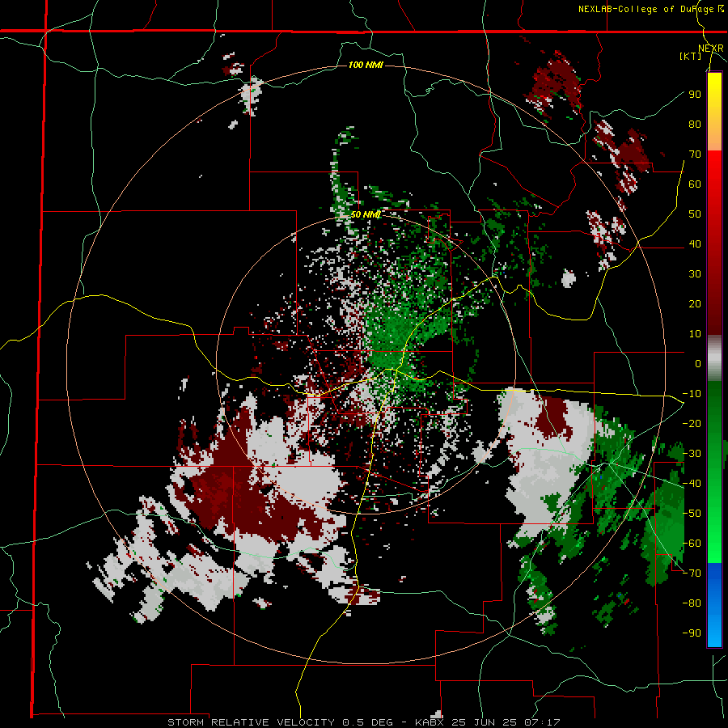Viewport: 728px width, 728px height.
Task: Click the -20 knots scale label
Action: 692,423
